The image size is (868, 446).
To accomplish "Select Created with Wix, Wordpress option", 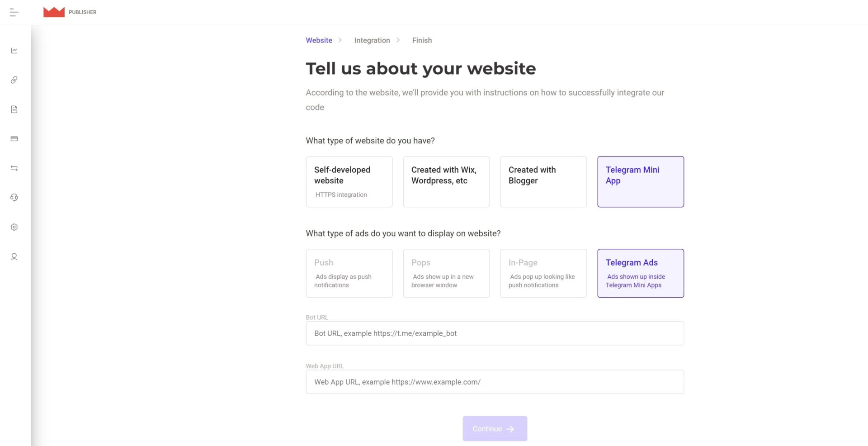I will pos(446,181).
